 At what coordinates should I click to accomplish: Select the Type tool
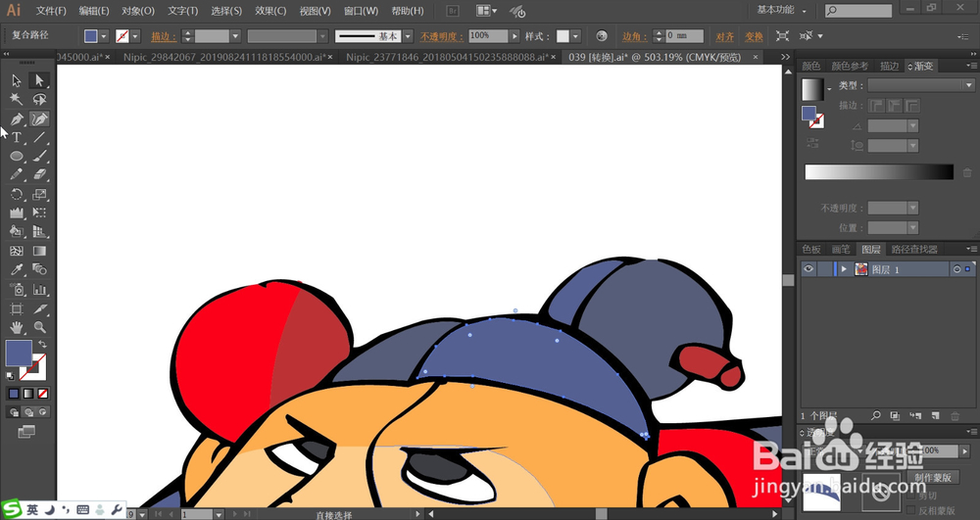coord(17,137)
